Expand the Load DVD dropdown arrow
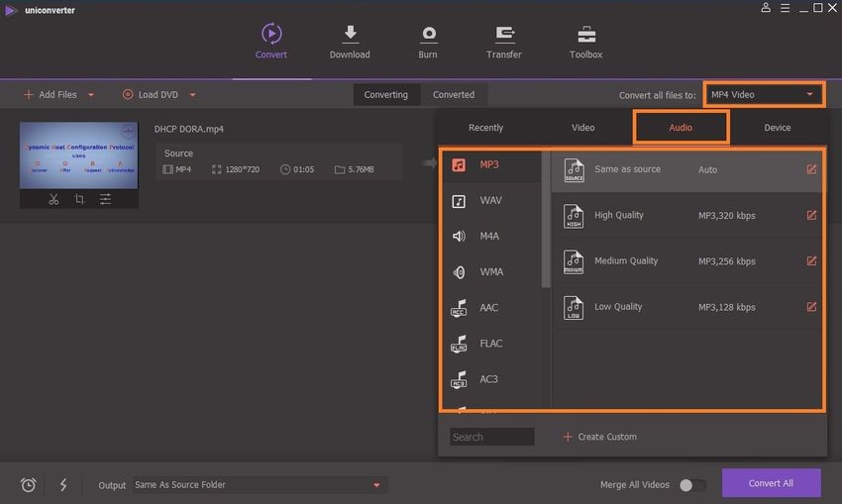The image size is (842, 504). point(192,95)
